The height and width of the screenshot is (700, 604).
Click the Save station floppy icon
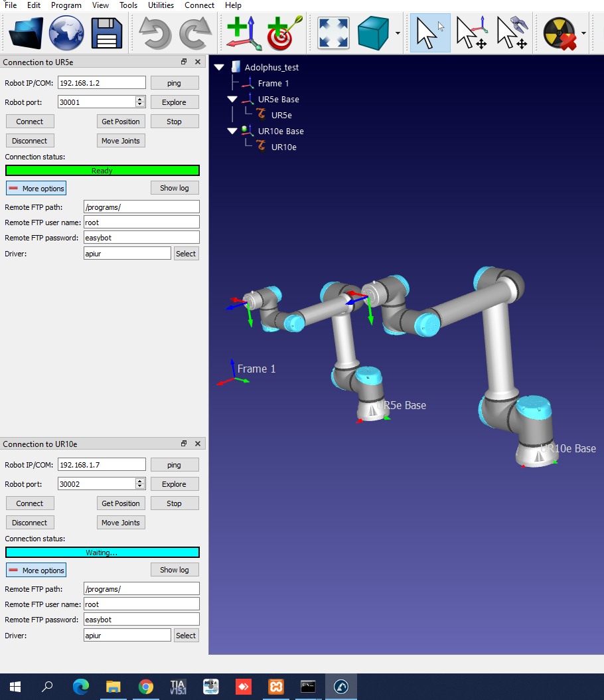point(106,33)
